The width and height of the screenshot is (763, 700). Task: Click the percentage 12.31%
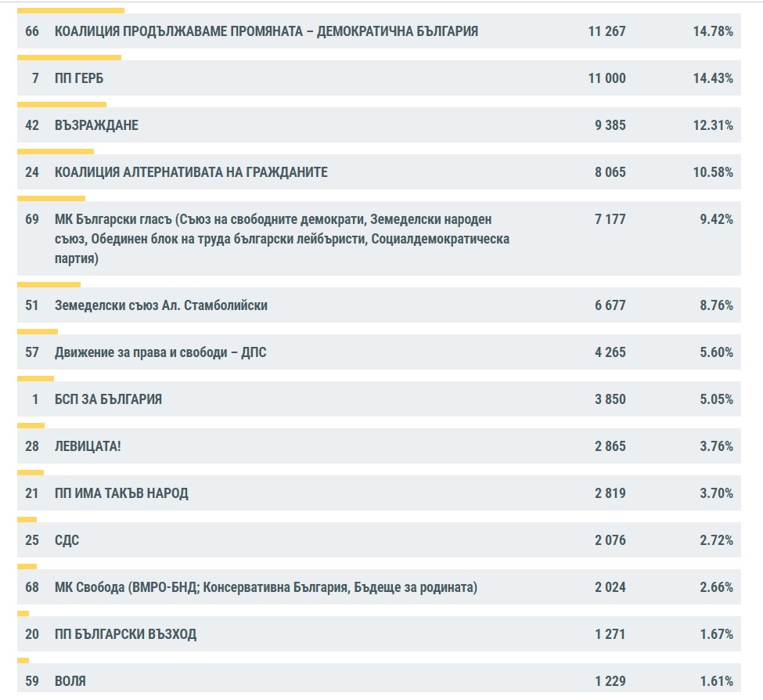[x=713, y=125]
